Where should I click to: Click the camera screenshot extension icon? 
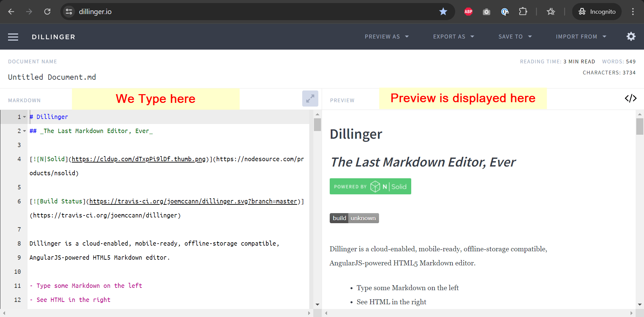(x=486, y=12)
